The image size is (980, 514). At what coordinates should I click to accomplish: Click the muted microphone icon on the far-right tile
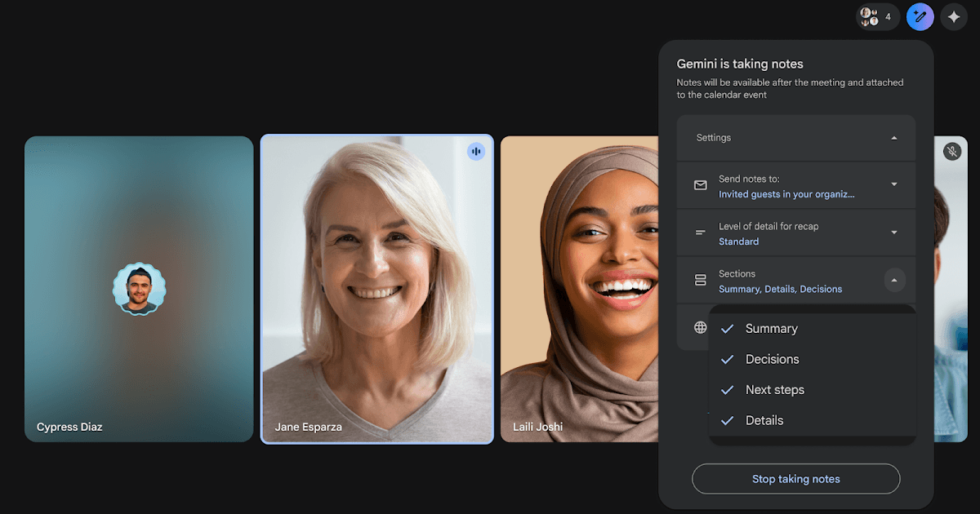click(951, 152)
